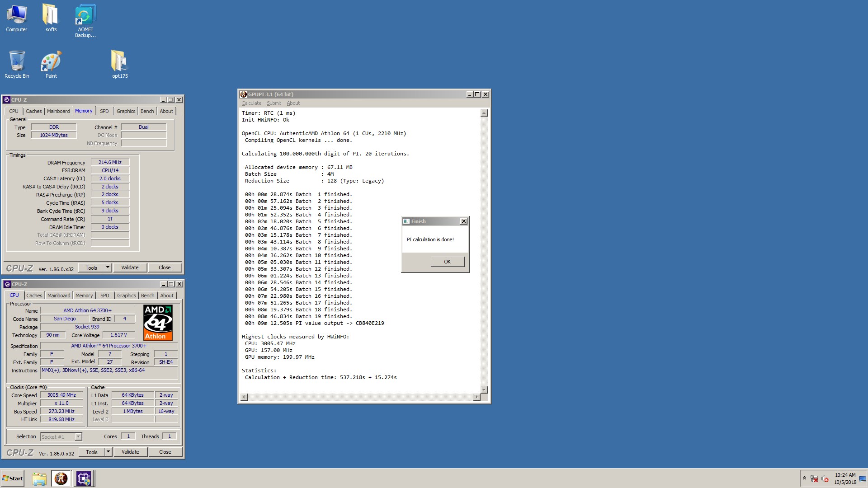Click the processor name AMD Athlon 64 3700+
Image resolution: width=868 pixels, height=488 pixels.
click(87, 310)
